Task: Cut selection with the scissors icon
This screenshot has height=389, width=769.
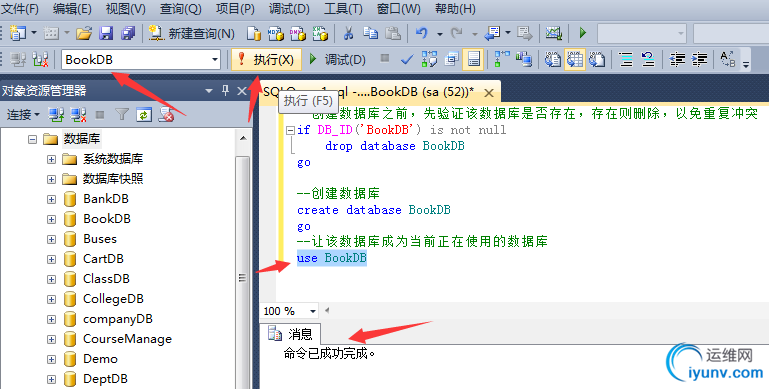Action: (x=348, y=33)
